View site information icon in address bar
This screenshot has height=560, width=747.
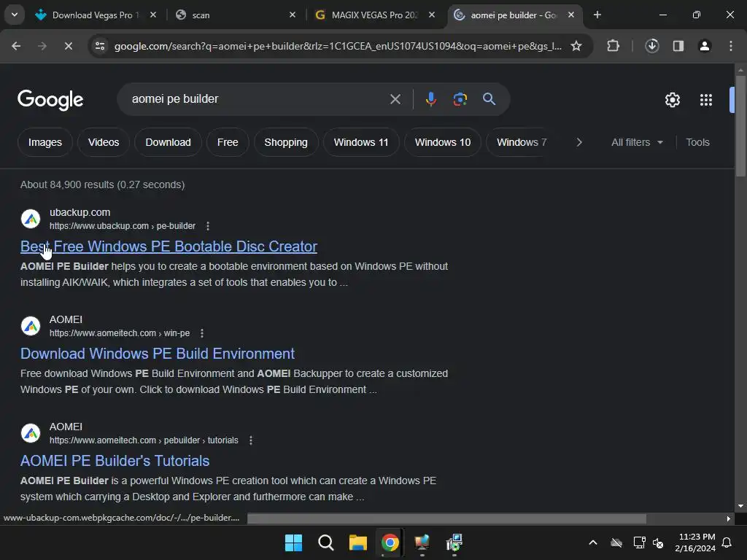tap(100, 46)
